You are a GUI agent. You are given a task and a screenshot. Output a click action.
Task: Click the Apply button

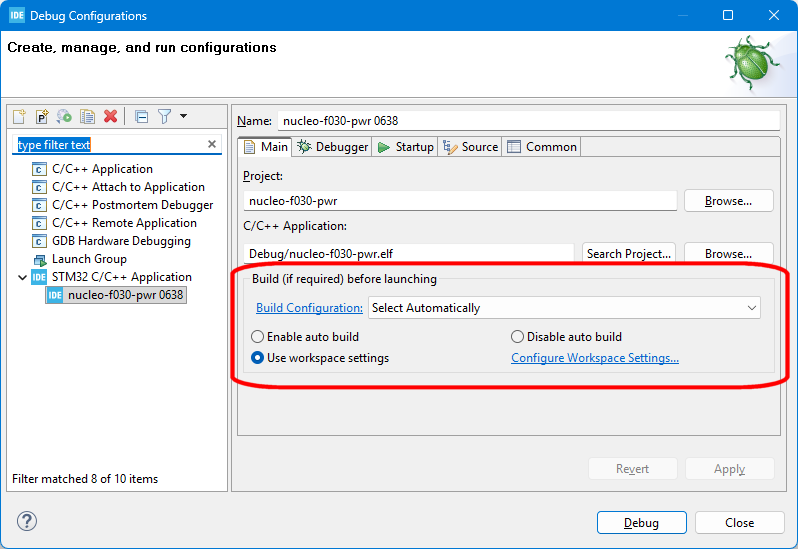[729, 469]
